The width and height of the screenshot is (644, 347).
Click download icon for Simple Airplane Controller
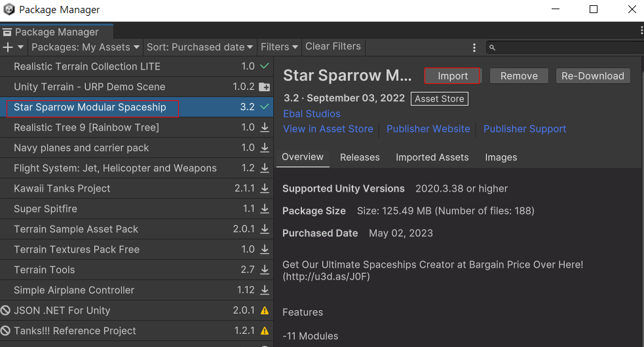[x=265, y=291]
